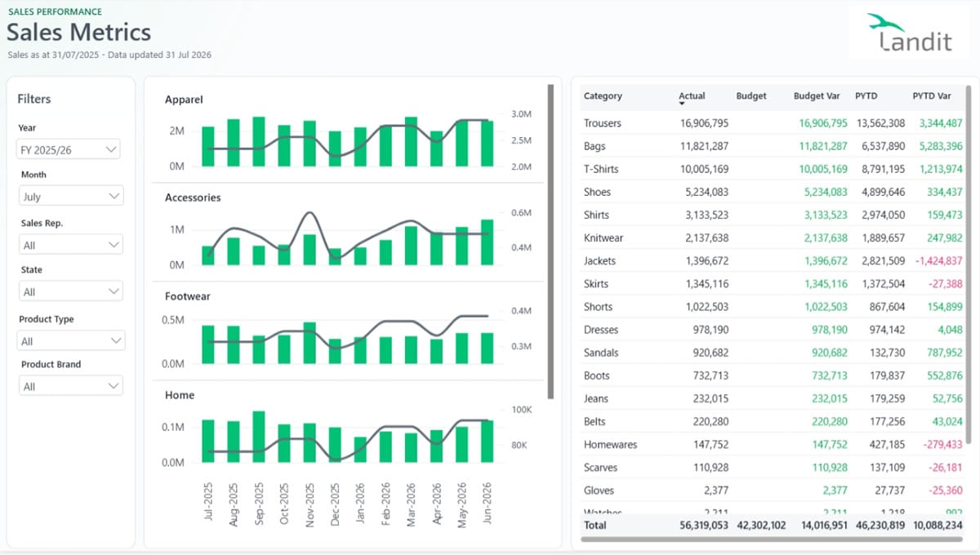Click Homewares PYTD Var value -279,433
Viewport: 980px width, 555px height.
942,445
